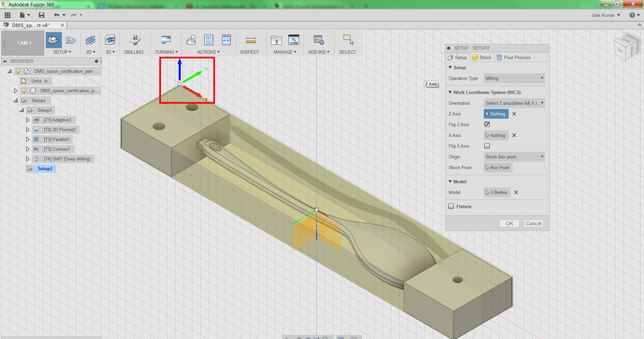Click Cancel in the Setup dialog
The height and width of the screenshot is (339, 644).
533,224
